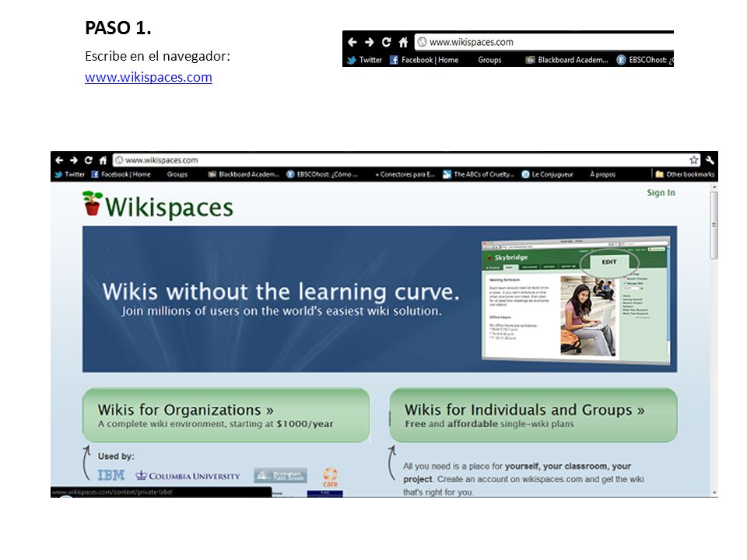The width and height of the screenshot is (747, 560).
Task: Click the forward arrow in the top cropped browser
Action: pos(369,42)
